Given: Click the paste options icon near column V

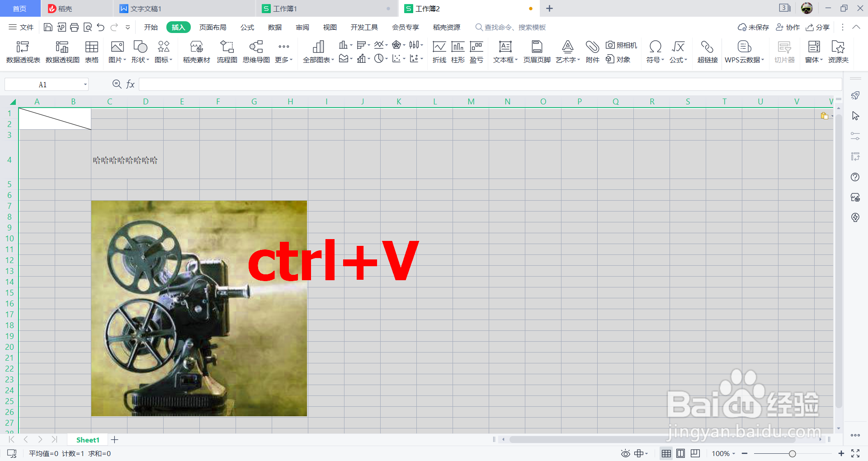Looking at the screenshot, I should pos(824,116).
